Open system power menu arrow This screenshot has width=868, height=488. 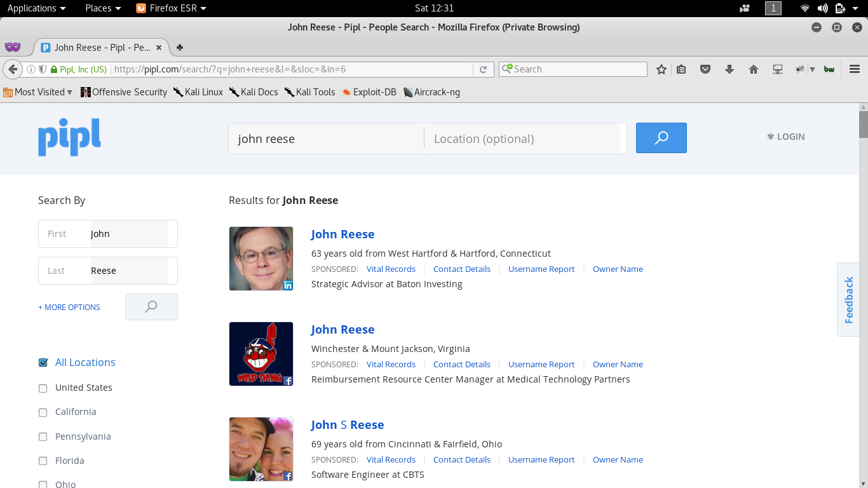point(855,8)
